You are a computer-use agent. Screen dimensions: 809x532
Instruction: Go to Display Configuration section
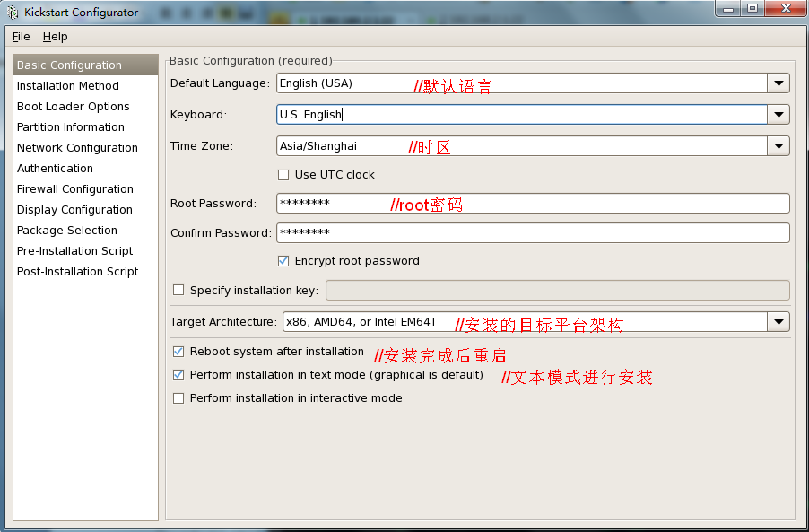tap(85, 210)
